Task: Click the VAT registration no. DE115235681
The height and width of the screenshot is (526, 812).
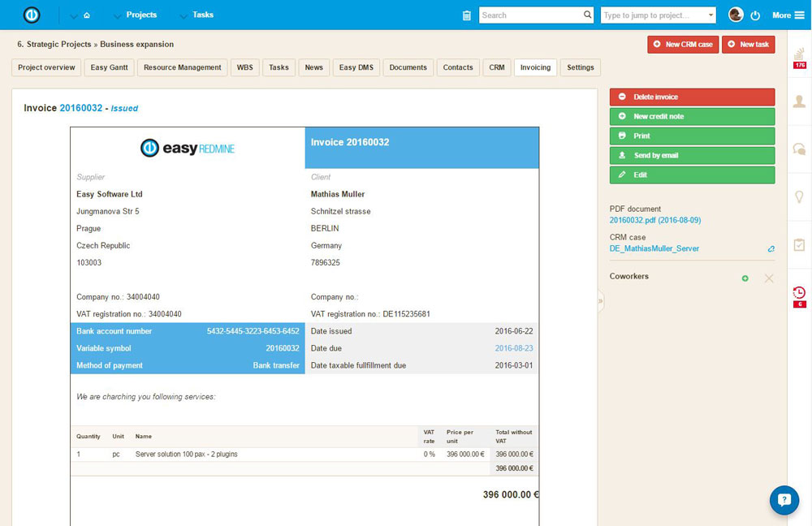Action: (370, 314)
